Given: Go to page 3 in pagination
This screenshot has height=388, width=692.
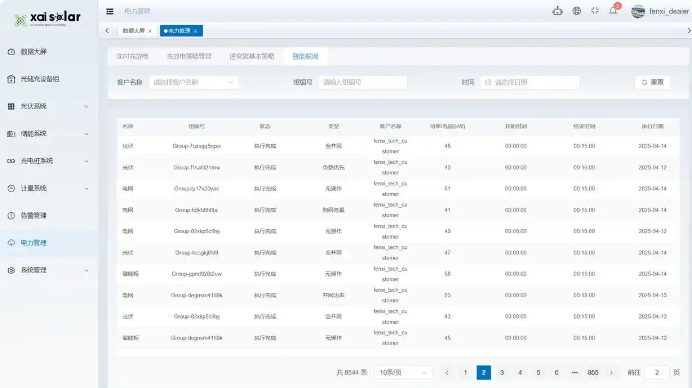Looking at the screenshot, I should (502, 373).
